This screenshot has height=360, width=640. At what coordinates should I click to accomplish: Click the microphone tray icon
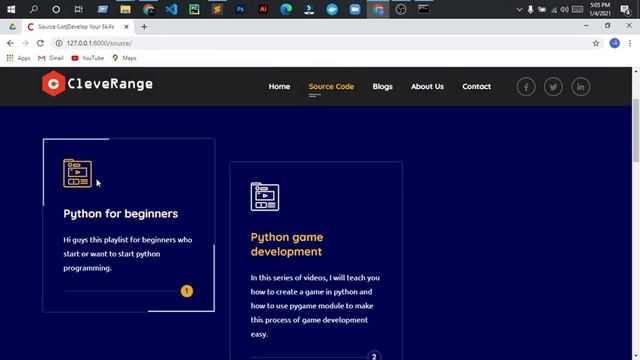530,9
